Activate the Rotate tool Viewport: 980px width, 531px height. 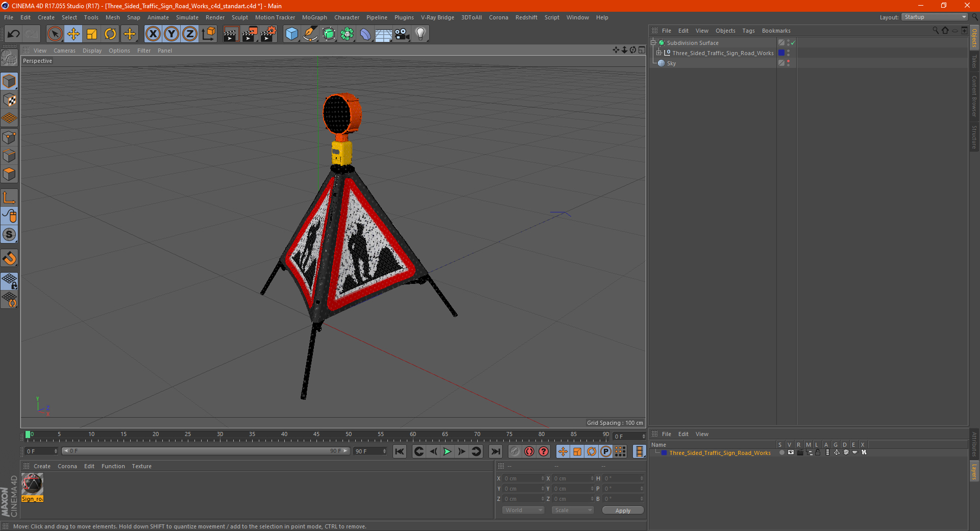coord(110,34)
